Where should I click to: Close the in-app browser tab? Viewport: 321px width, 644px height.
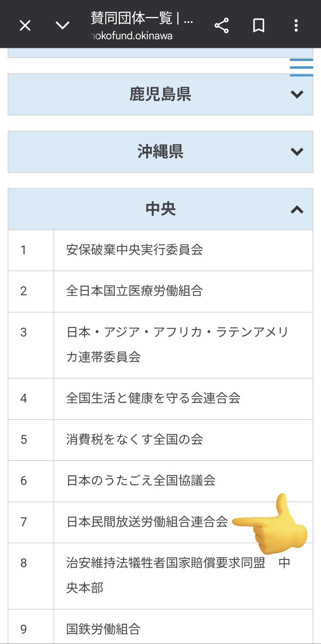25,25
